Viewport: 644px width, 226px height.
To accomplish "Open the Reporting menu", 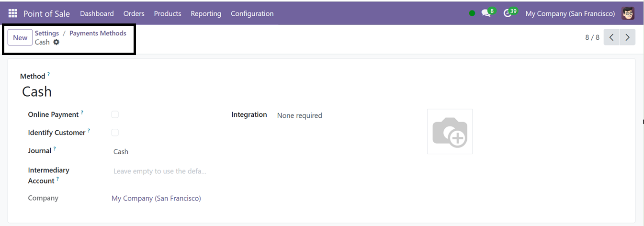I will (x=206, y=13).
